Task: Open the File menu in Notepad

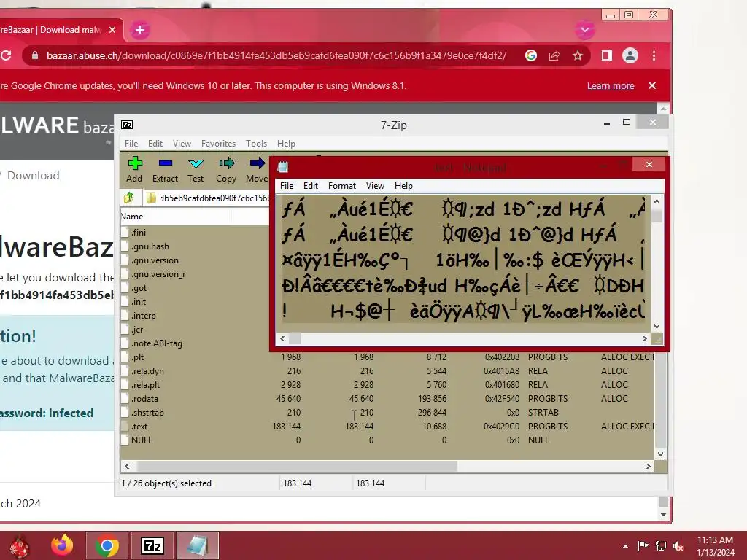Action: pyautogui.click(x=287, y=186)
